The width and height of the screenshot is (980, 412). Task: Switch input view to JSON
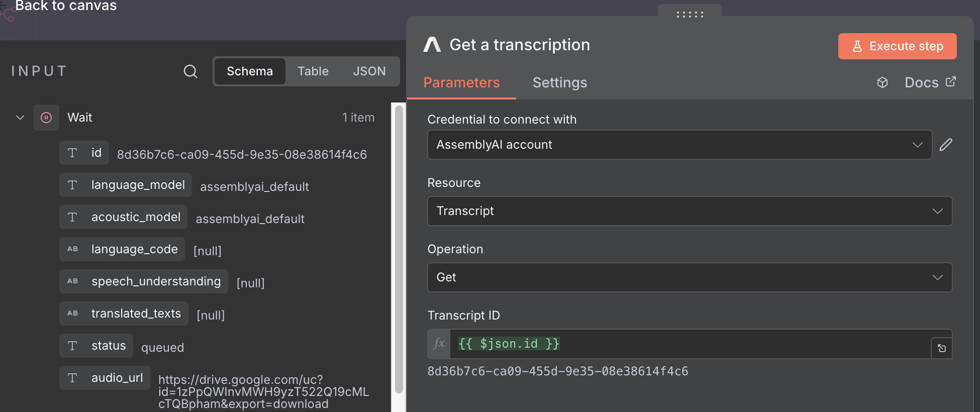[x=369, y=71]
